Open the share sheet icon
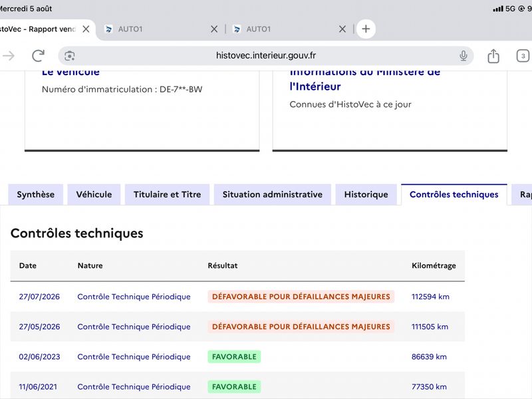 point(493,56)
